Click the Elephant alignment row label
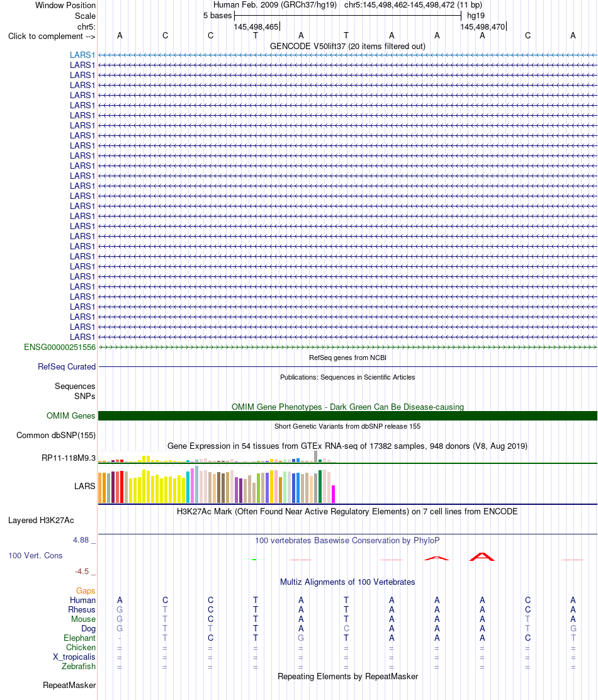 tap(79, 638)
